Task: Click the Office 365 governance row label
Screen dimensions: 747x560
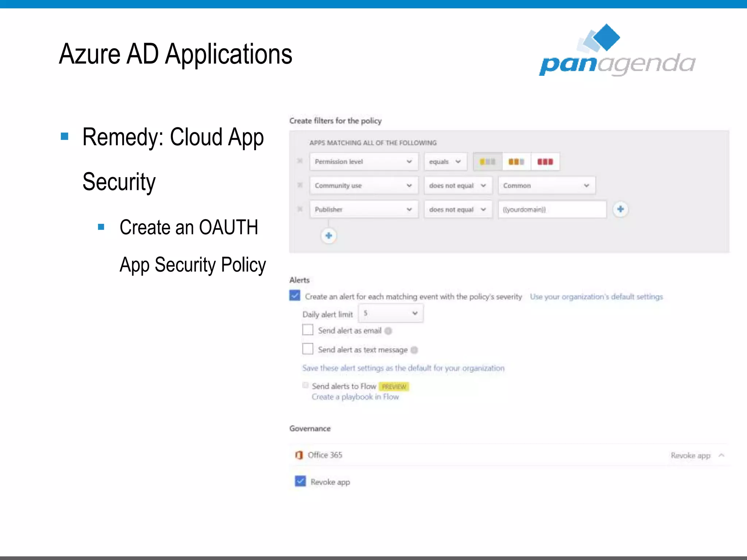Action: pos(325,455)
